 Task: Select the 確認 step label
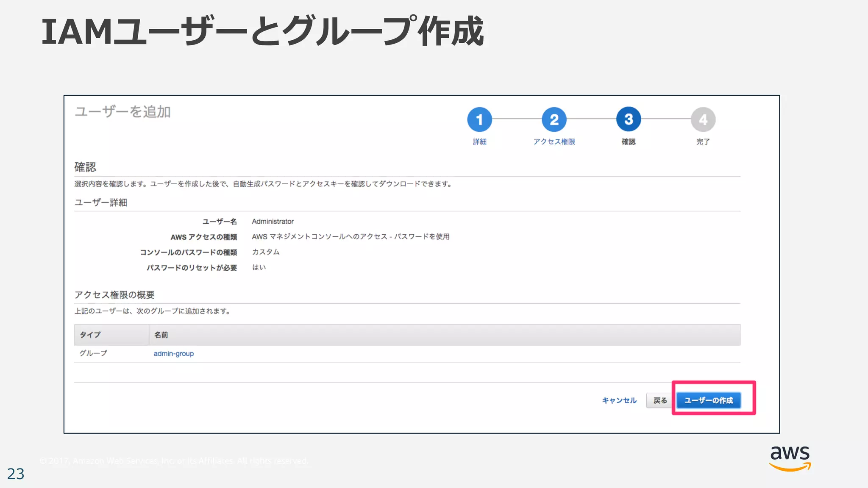coord(629,141)
